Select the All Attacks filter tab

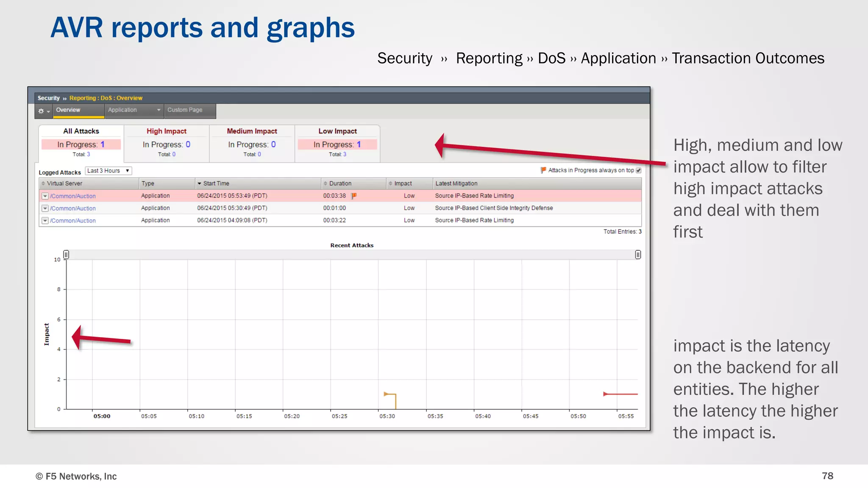[x=81, y=144]
